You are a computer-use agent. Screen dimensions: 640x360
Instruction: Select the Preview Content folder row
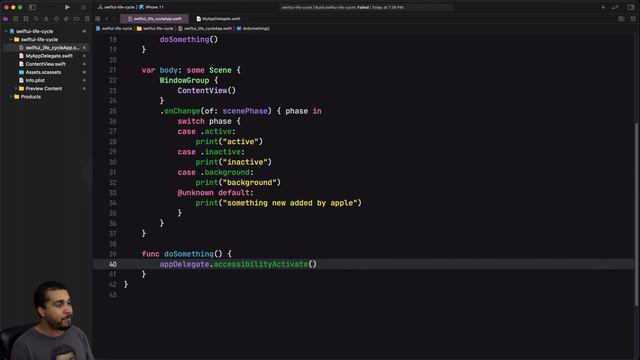pos(46,89)
